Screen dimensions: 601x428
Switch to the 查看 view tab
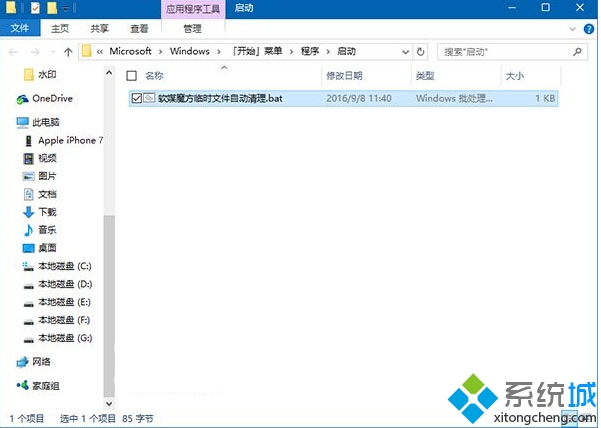pyautogui.click(x=139, y=29)
